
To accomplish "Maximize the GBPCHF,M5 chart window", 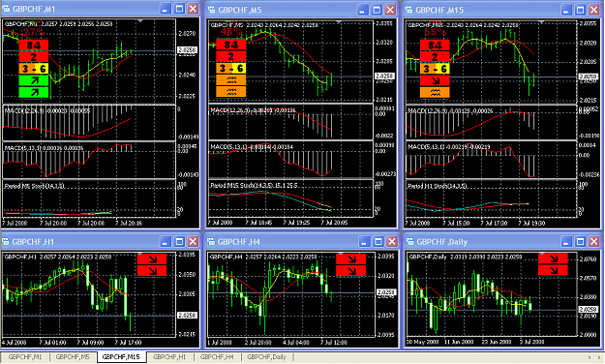I will point(377,10).
